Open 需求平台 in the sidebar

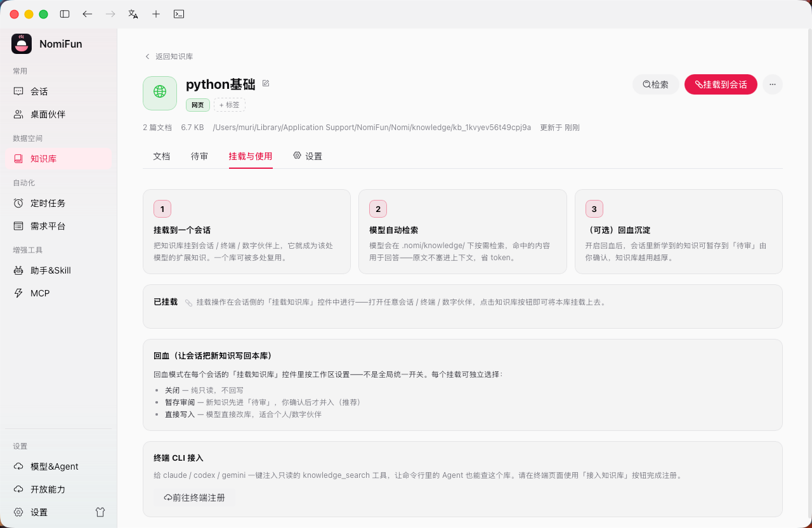tap(58, 226)
